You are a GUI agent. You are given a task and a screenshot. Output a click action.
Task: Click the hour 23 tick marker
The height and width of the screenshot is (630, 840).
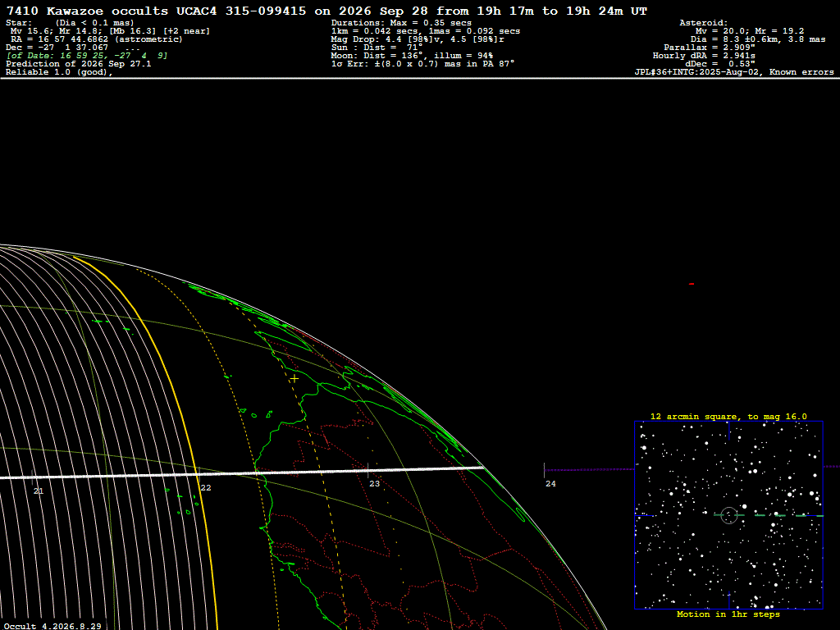(x=374, y=483)
